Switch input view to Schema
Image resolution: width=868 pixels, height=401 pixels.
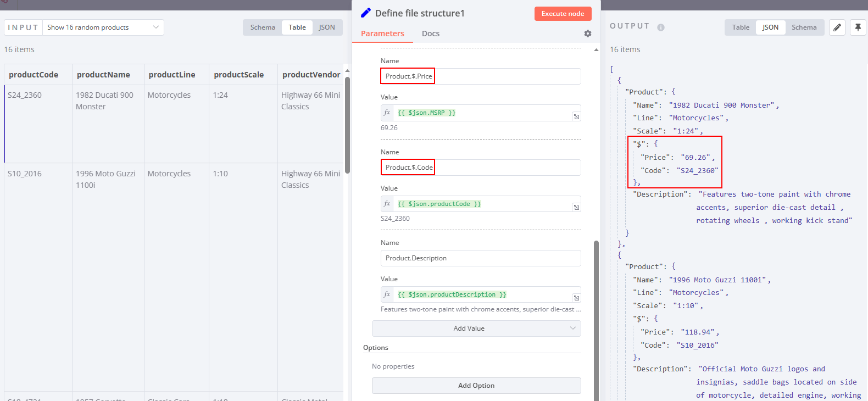(263, 27)
